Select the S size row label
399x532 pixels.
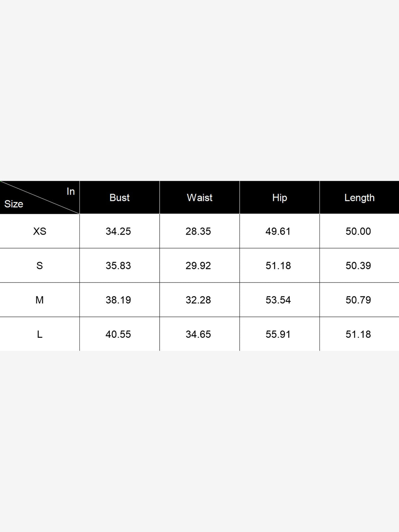tap(40, 265)
